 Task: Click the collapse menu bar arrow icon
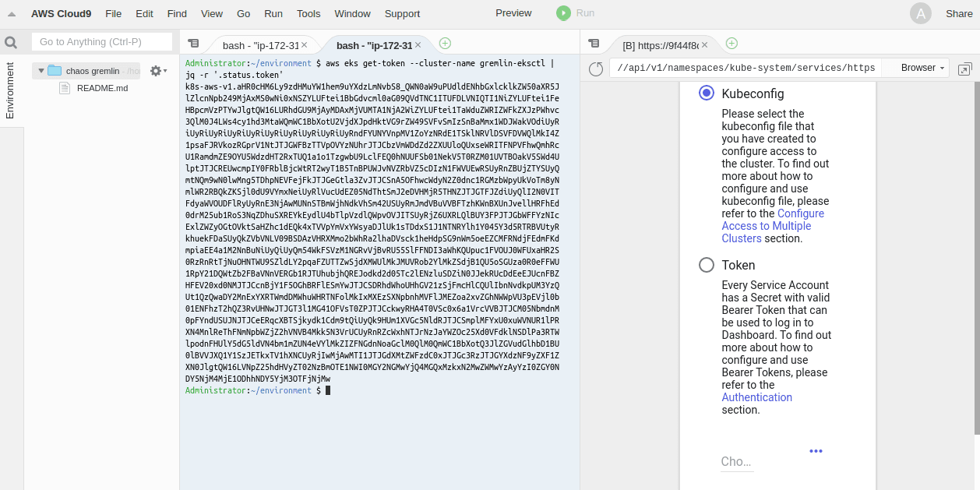pos(12,13)
